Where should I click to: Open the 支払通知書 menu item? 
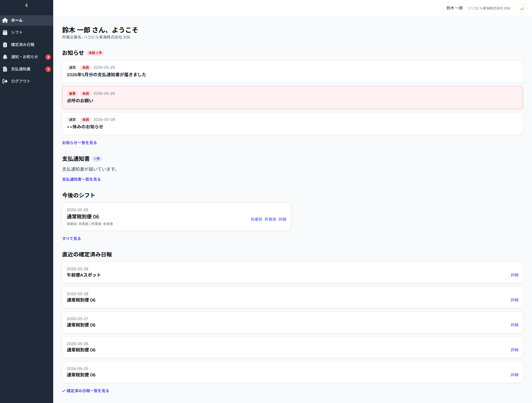coord(27,69)
